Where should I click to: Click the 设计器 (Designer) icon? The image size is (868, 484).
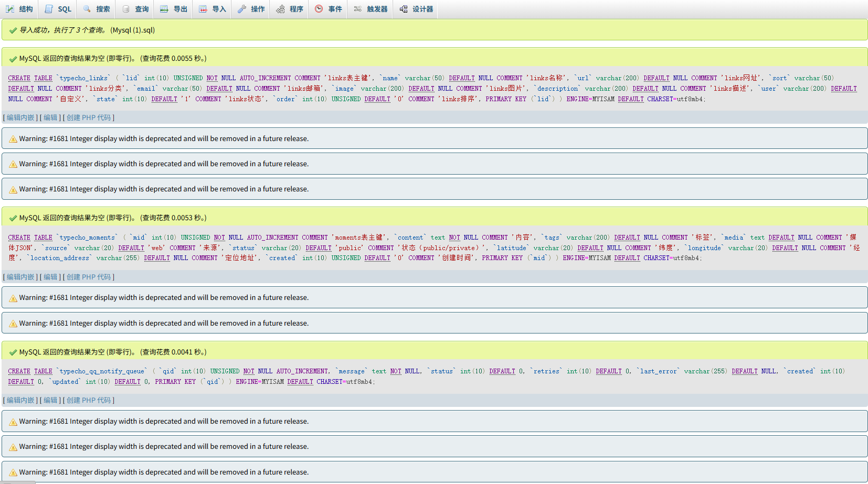[x=403, y=9]
